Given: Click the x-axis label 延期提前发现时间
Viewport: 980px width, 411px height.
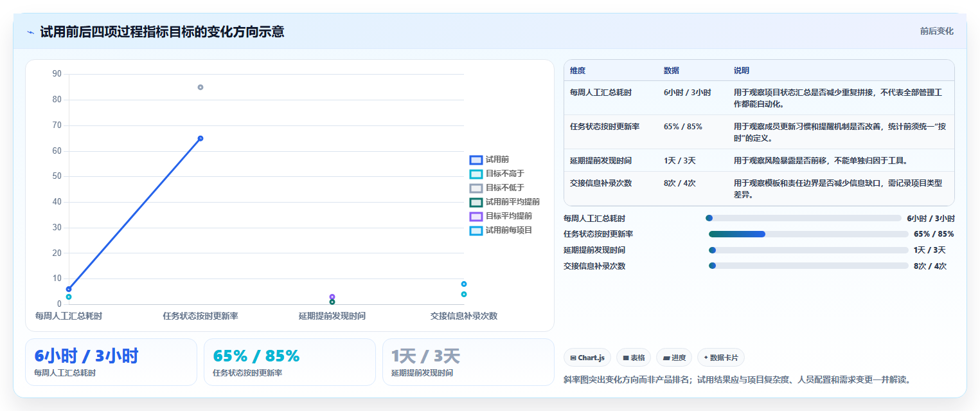Looking at the screenshot, I should 332,316.
